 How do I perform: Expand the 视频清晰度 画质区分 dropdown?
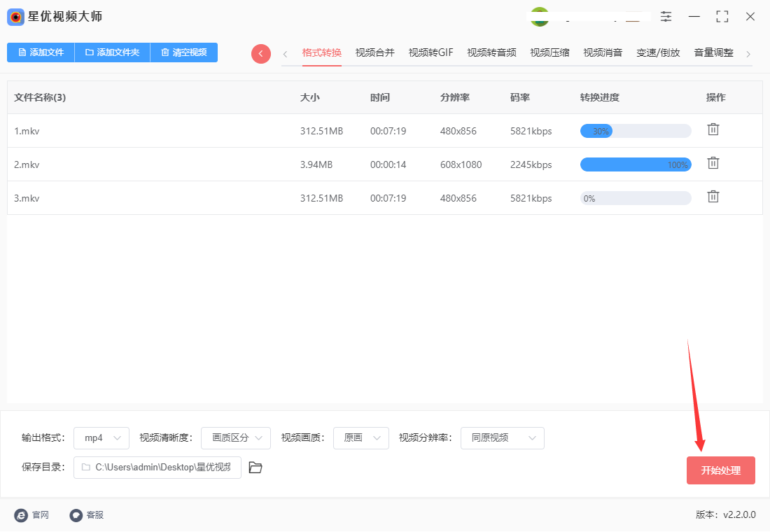pos(236,437)
